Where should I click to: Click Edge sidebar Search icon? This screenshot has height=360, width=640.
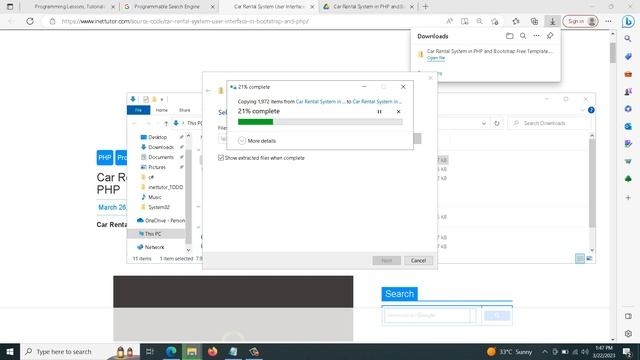pos(628,39)
